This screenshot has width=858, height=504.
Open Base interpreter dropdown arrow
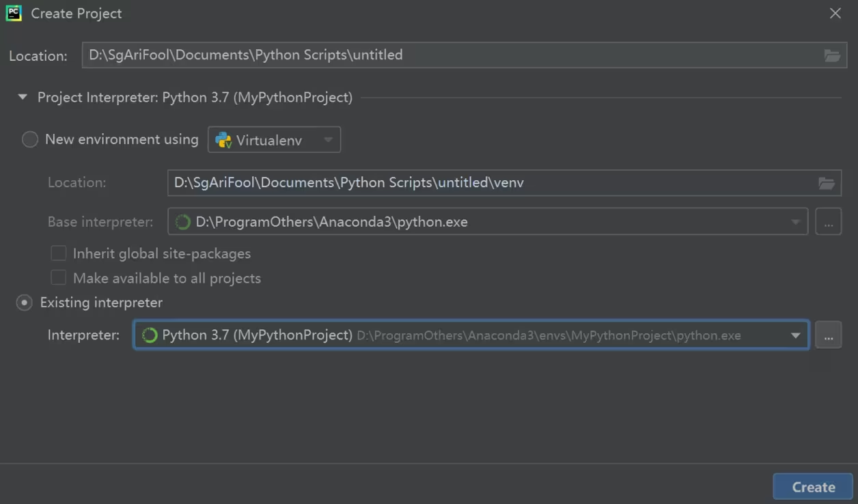tap(796, 223)
